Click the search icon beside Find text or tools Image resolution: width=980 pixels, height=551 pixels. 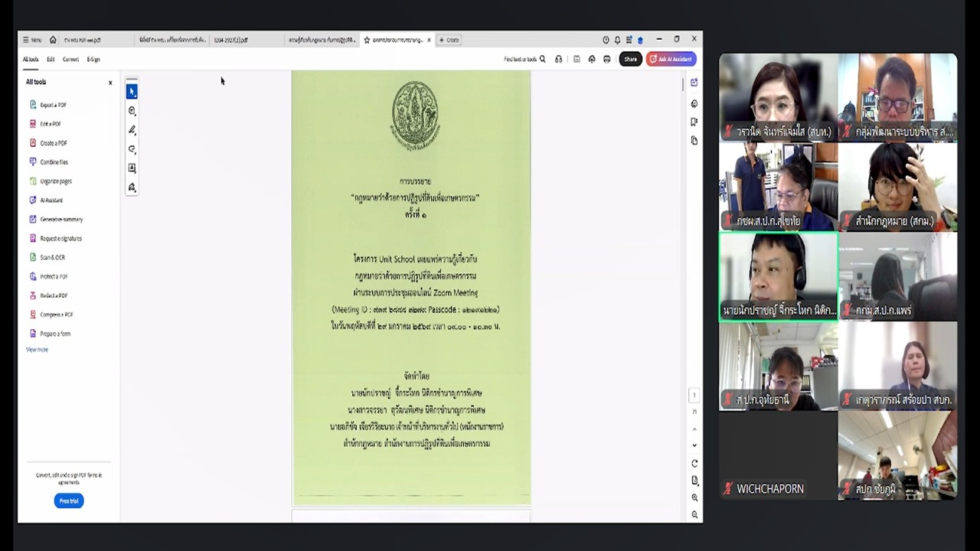point(542,59)
